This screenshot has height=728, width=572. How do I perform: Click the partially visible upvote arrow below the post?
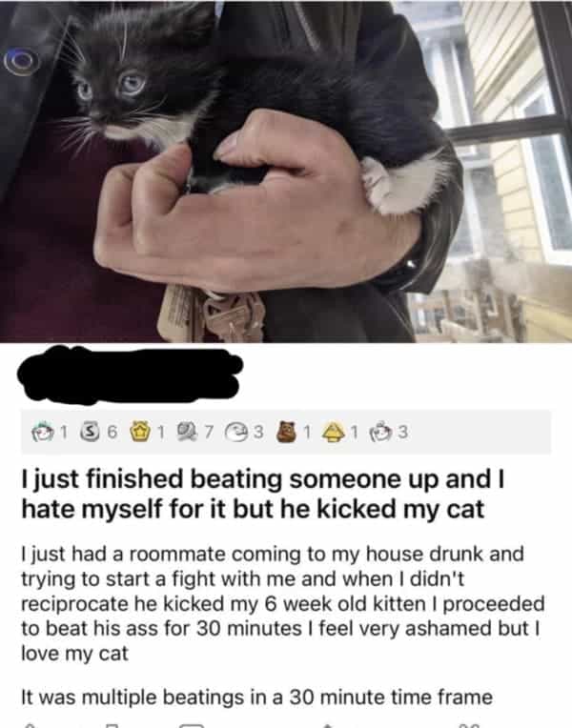(x=29, y=725)
